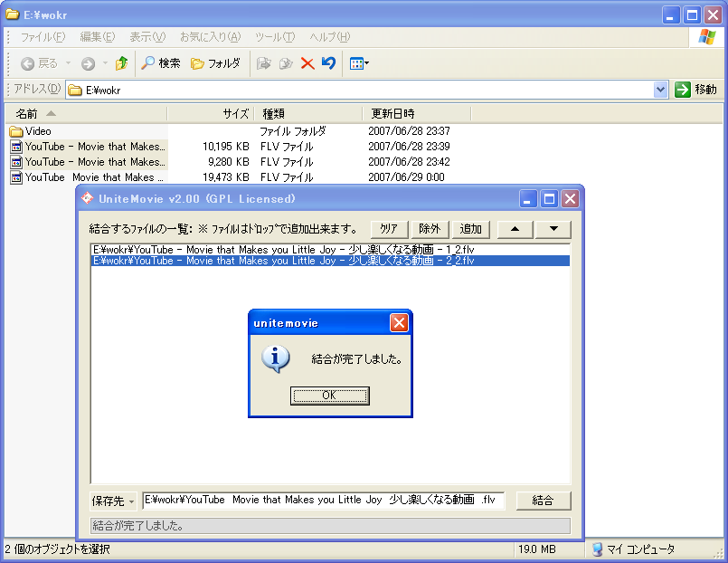
Task: Click OK in the unitemovie dialog
Action: tap(330, 396)
